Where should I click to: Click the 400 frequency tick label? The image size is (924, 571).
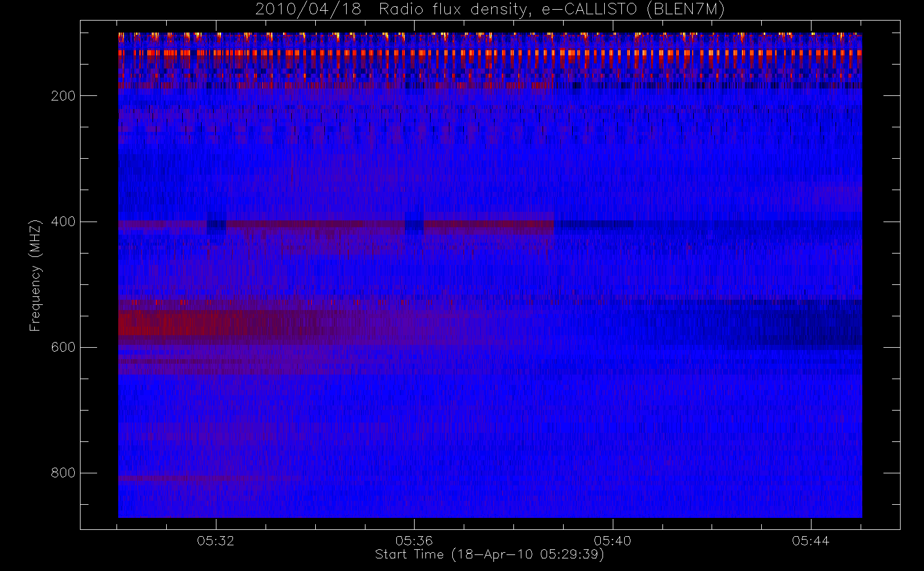[63, 222]
